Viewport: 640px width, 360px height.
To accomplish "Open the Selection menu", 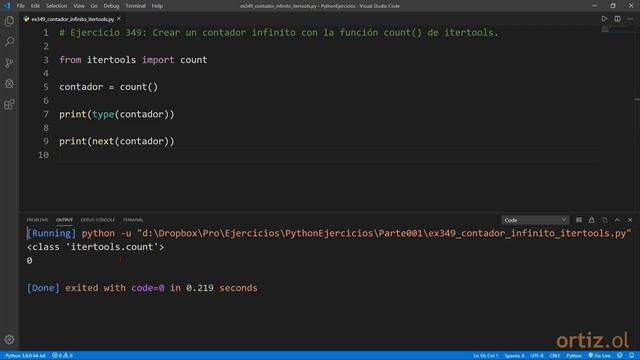I will (56, 6).
